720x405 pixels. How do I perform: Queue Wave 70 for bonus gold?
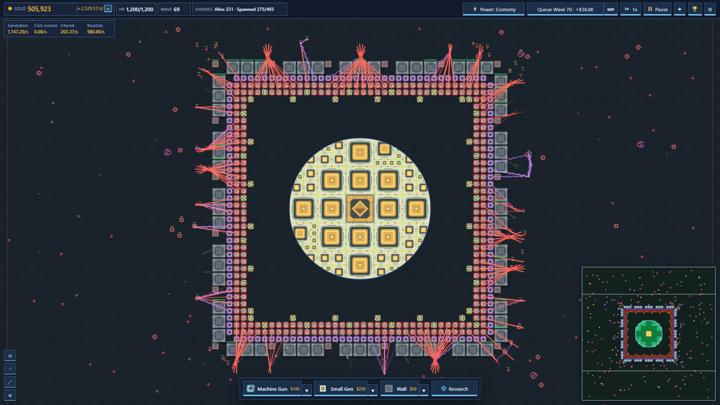pyautogui.click(x=565, y=9)
